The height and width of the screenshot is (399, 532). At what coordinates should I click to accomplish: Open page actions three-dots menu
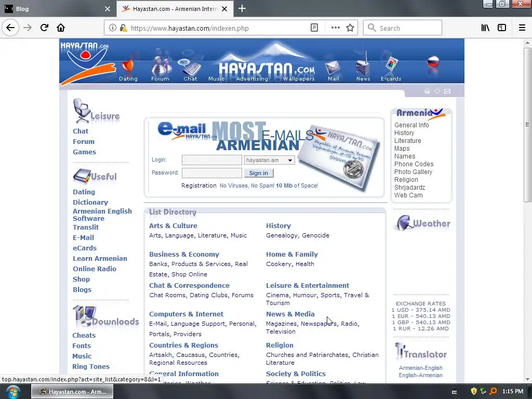335,28
